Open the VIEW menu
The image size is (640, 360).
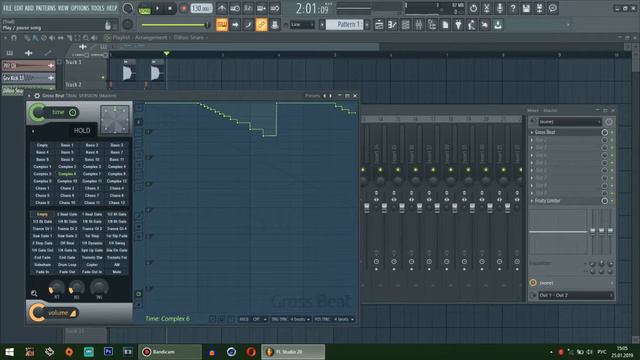(x=63, y=8)
